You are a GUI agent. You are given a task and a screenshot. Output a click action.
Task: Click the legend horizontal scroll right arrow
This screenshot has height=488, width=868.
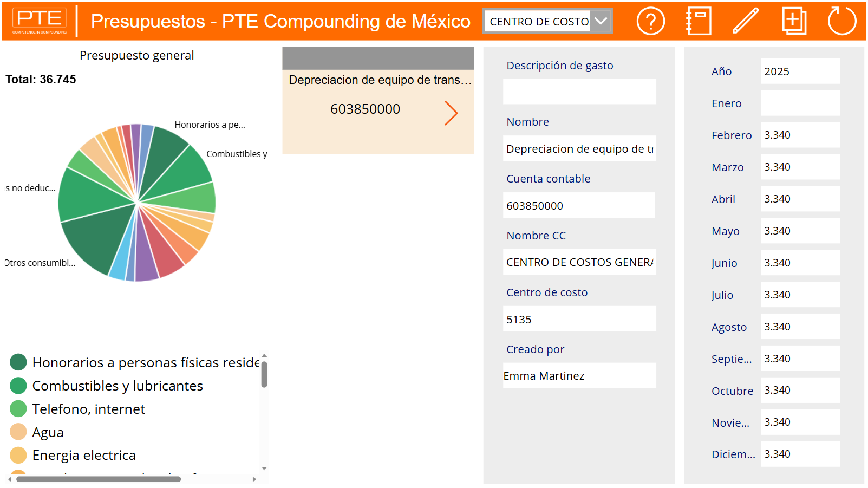tap(254, 479)
